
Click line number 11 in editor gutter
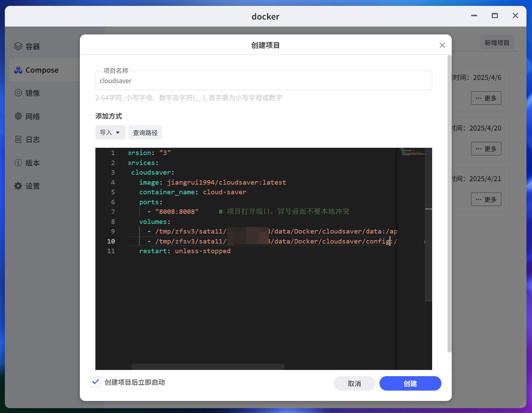pyautogui.click(x=111, y=251)
